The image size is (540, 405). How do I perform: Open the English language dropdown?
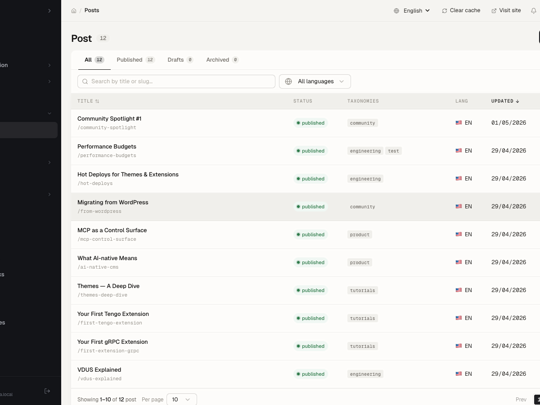pyautogui.click(x=412, y=11)
